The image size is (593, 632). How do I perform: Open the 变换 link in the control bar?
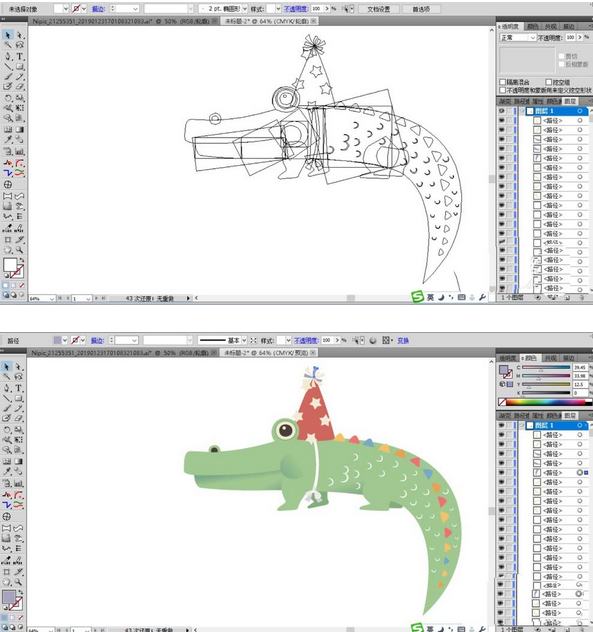tap(403, 341)
